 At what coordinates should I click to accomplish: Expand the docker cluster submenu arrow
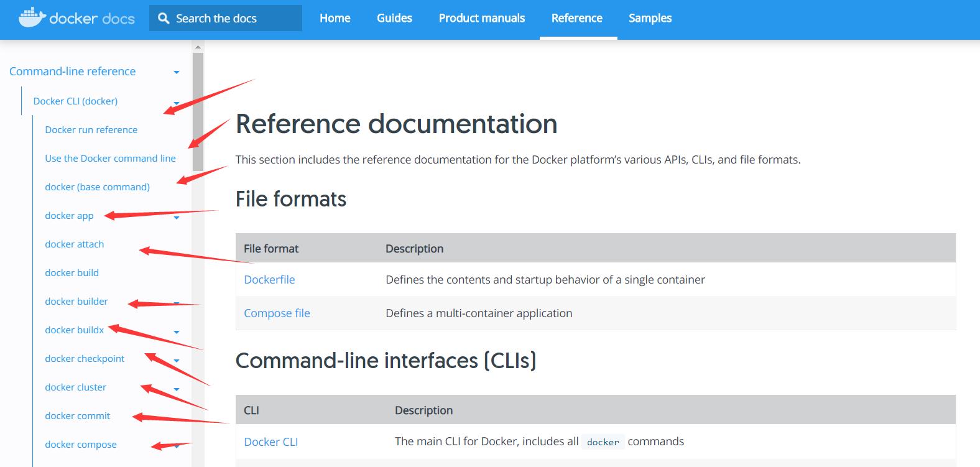tap(177, 389)
